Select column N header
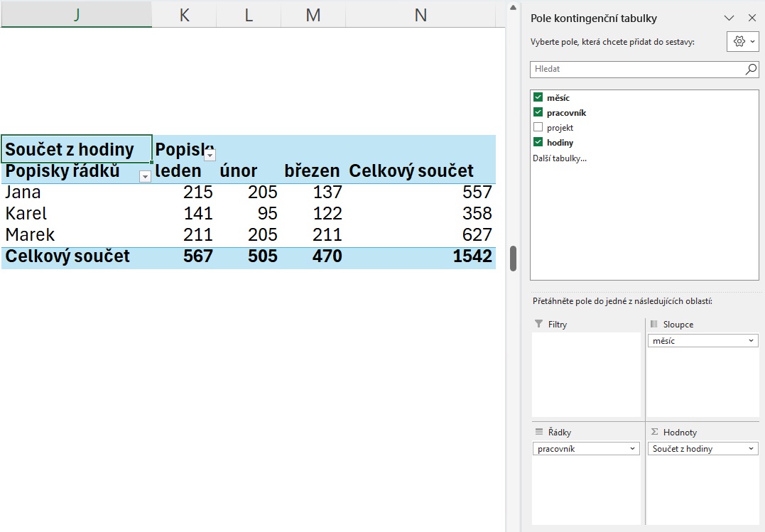The width and height of the screenshot is (765, 532). pyautogui.click(x=421, y=15)
